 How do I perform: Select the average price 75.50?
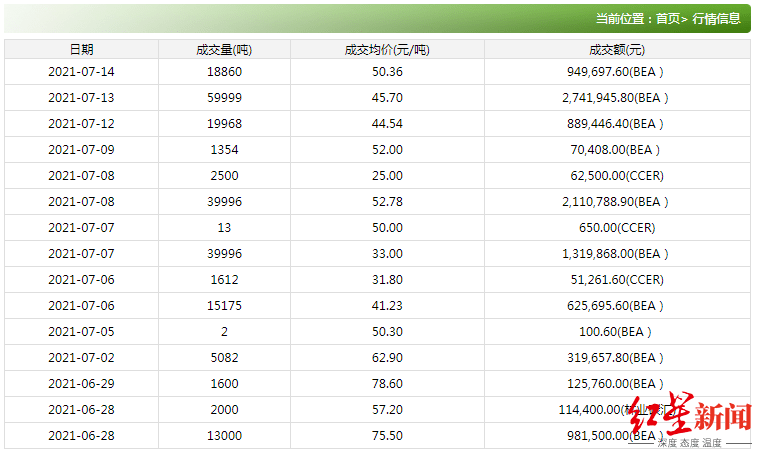pyautogui.click(x=387, y=436)
